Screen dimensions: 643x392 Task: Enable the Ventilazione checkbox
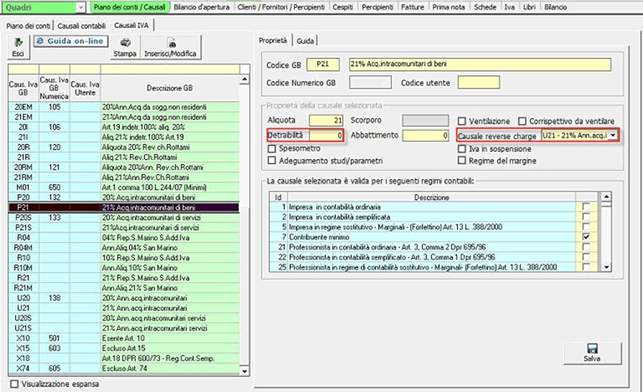pos(462,121)
